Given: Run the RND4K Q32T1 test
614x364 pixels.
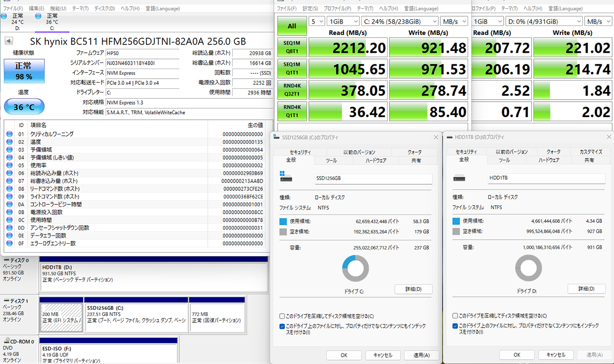Looking at the screenshot, I should [x=292, y=90].
